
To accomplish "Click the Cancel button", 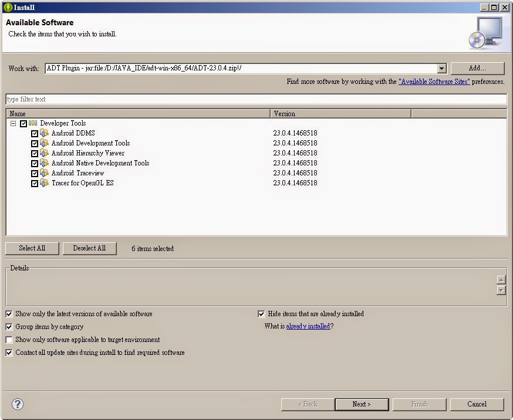I will pyautogui.click(x=477, y=404).
